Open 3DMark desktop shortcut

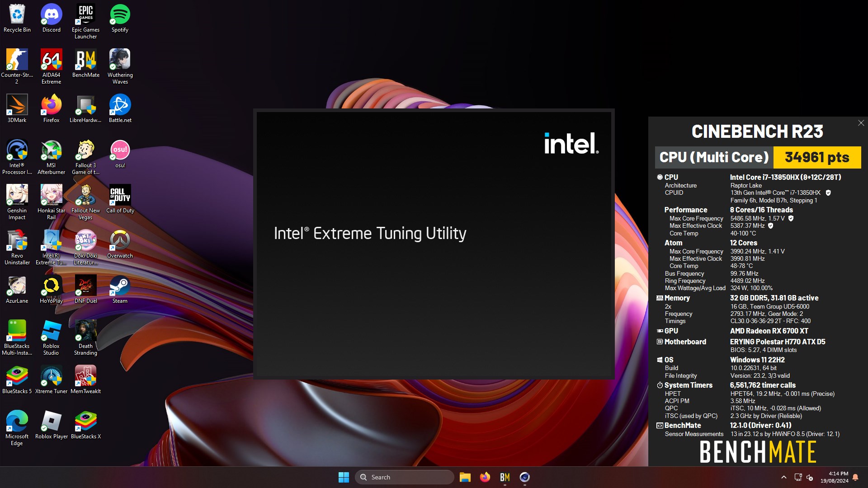17,109
